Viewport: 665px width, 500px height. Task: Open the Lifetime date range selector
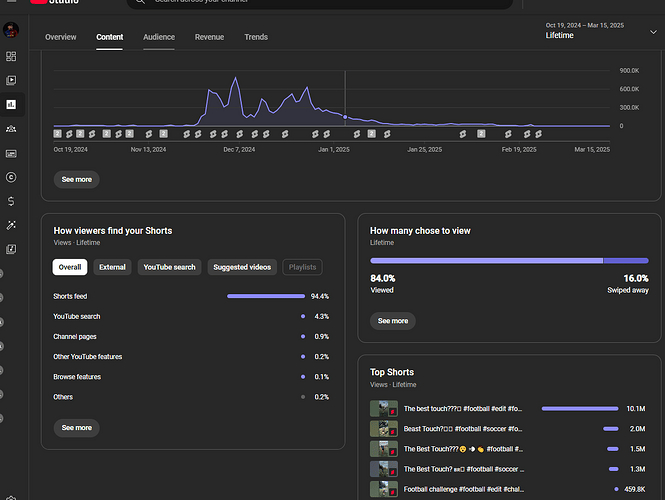601,31
